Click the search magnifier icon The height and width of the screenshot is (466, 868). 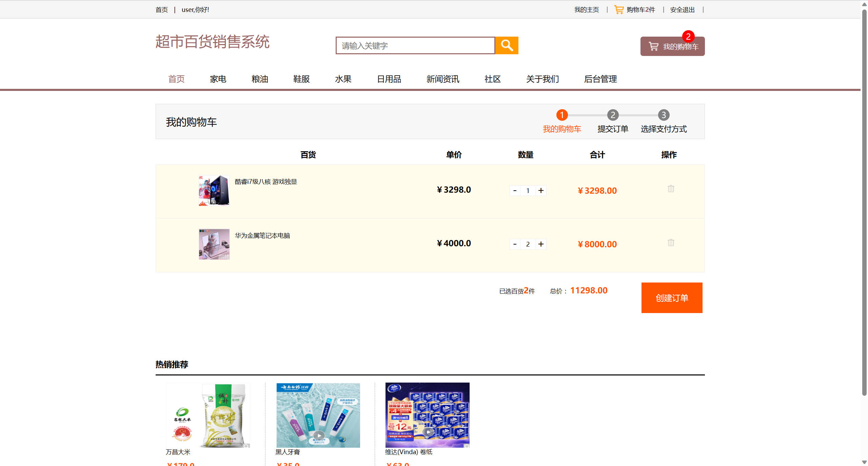point(507,45)
